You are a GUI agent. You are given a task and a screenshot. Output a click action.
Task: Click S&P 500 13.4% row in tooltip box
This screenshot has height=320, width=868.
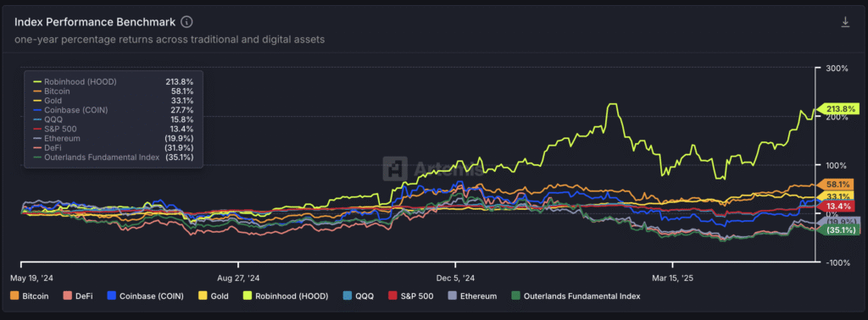pyautogui.click(x=114, y=129)
